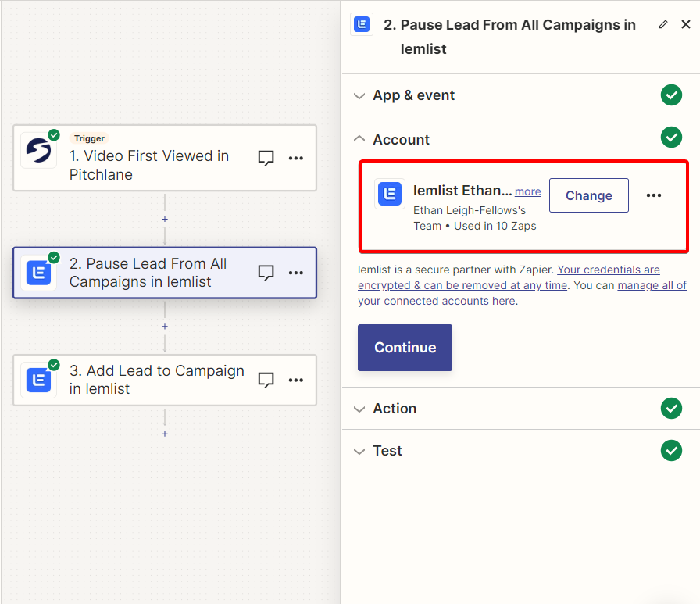The image size is (700, 604).
Task: Add a step after Add Lead to Campaign
Action: click(165, 434)
